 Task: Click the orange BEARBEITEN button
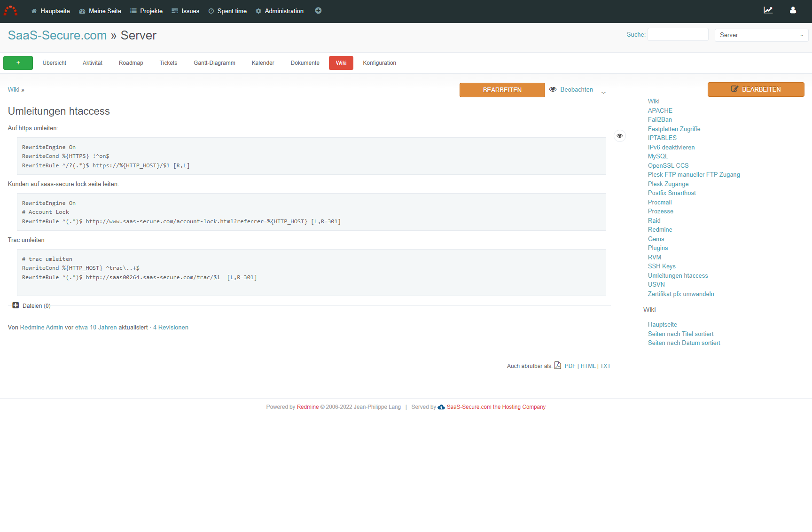[502, 90]
